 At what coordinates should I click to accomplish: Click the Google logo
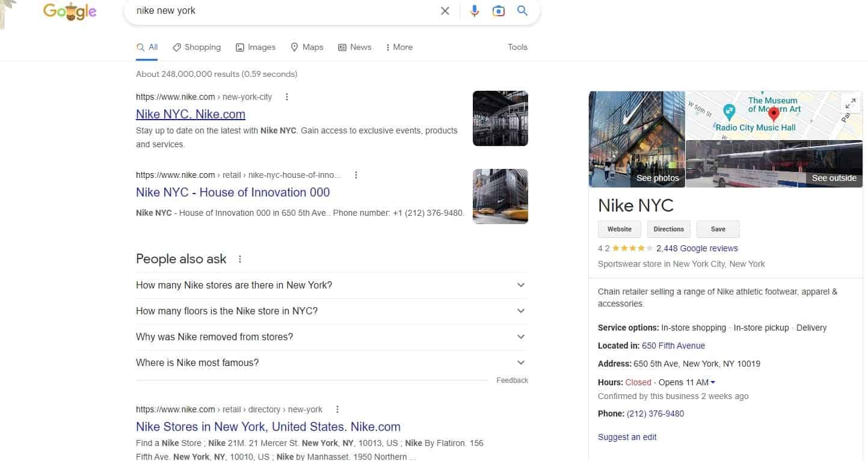[x=70, y=12]
